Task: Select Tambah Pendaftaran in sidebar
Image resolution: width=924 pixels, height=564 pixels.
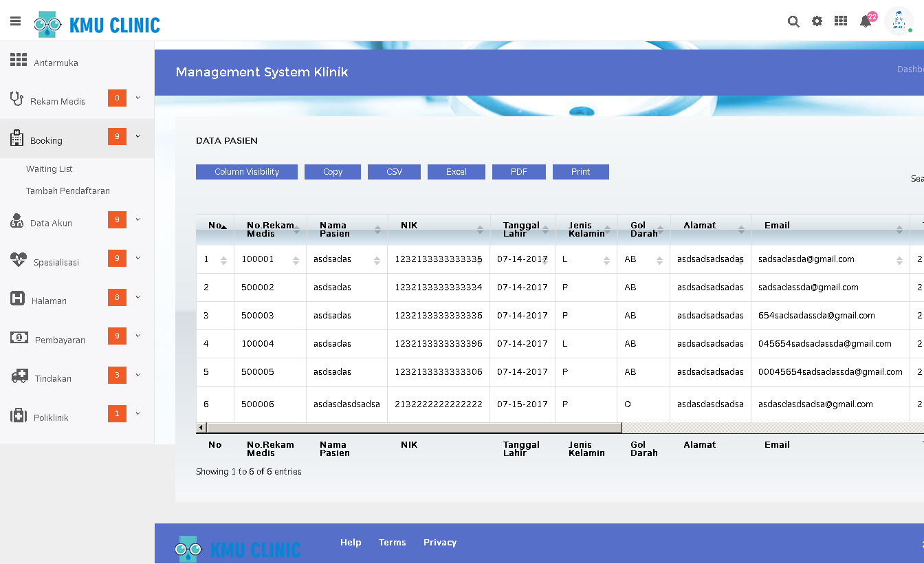Action: 68,191
